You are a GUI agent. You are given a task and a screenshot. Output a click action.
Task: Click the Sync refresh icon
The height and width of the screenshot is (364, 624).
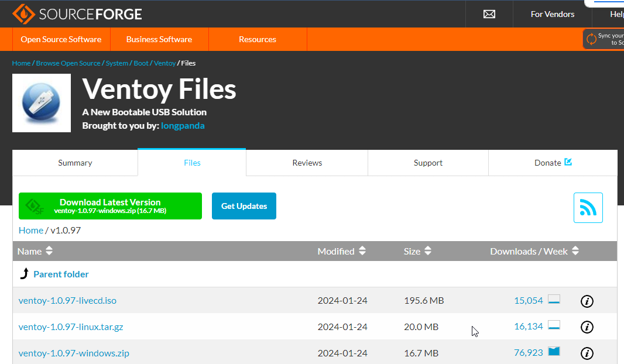tap(591, 39)
